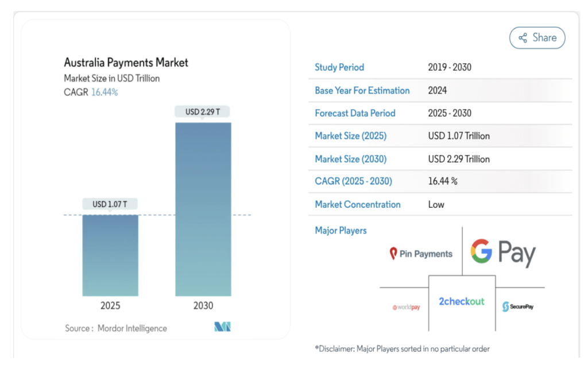This screenshot has height=365, width=588.
Task: Click the Mordor Intelligence logo near chart bottom
Action: pos(223,325)
